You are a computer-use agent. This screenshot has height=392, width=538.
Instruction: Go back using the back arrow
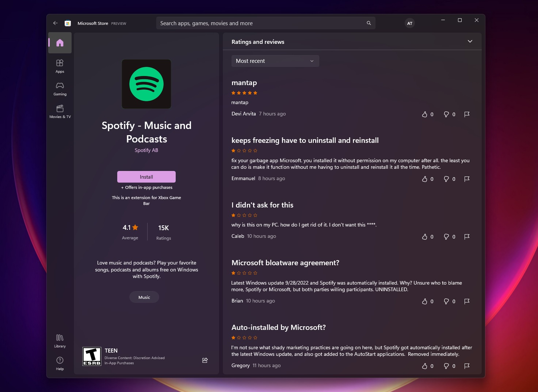[x=55, y=23]
